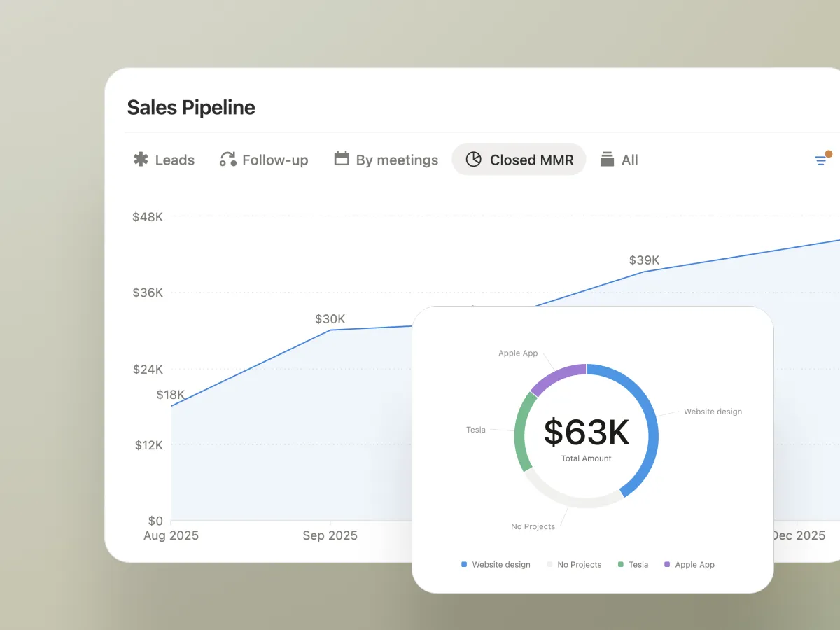Click the Sales Pipeline heading
This screenshot has height=630, width=840.
tap(191, 107)
